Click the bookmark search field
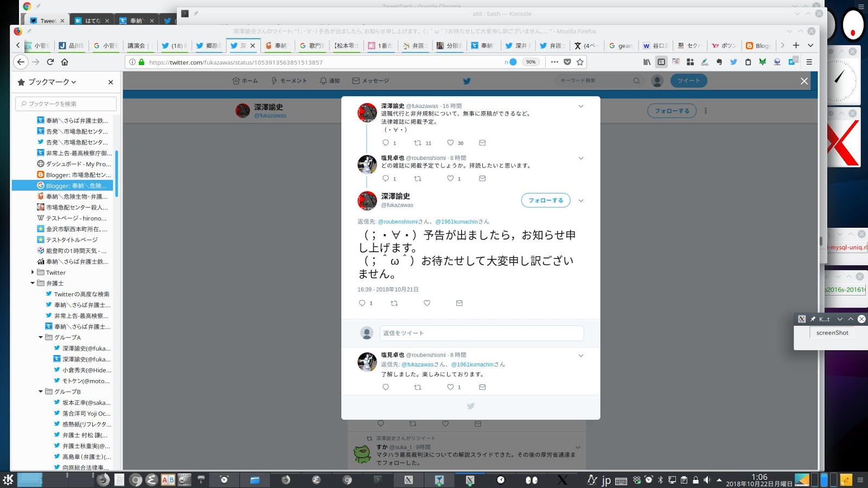868x488 pixels. (66, 104)
